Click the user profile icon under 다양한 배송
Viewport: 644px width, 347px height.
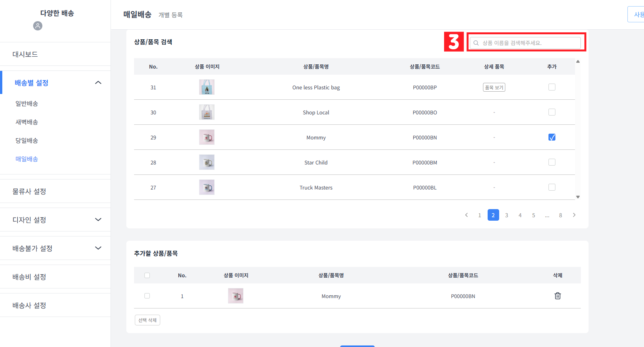pos(37,26)
